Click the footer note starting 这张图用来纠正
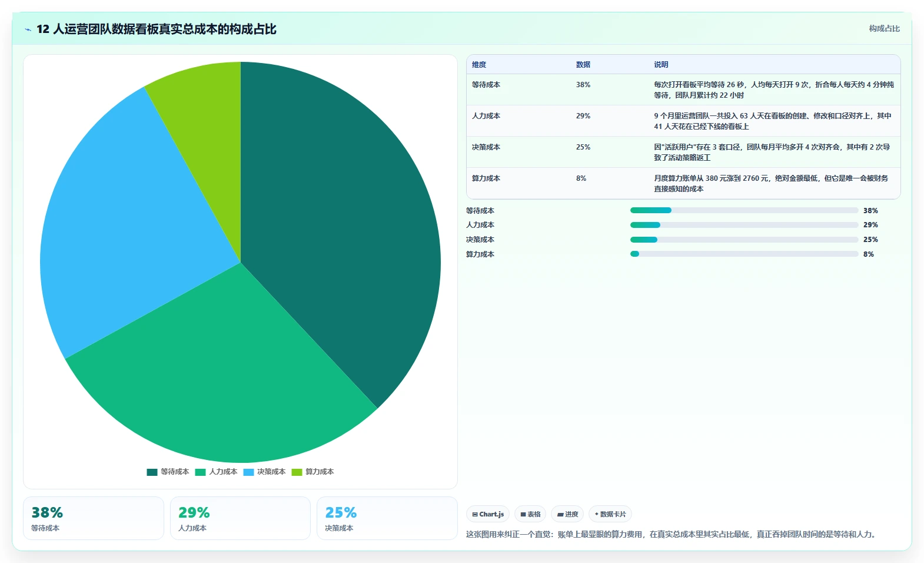 (x=672, y=535)
